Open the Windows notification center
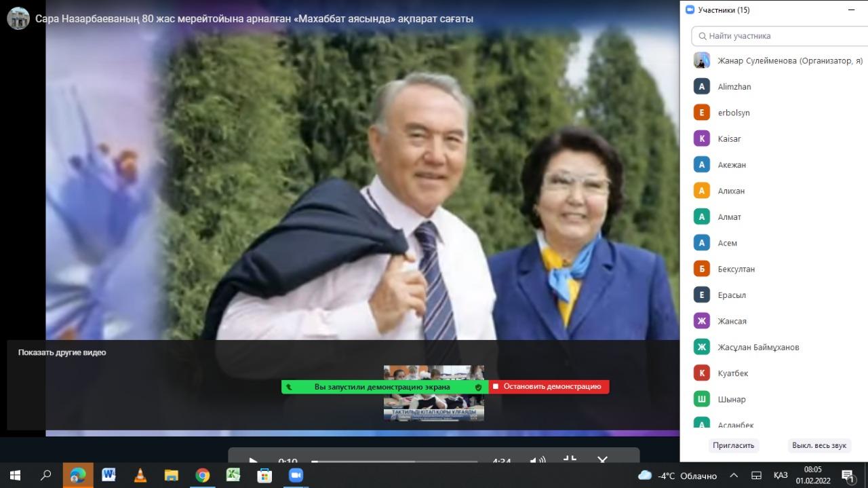The height and width of the screenshot is (488, 868). coord(848,476)
